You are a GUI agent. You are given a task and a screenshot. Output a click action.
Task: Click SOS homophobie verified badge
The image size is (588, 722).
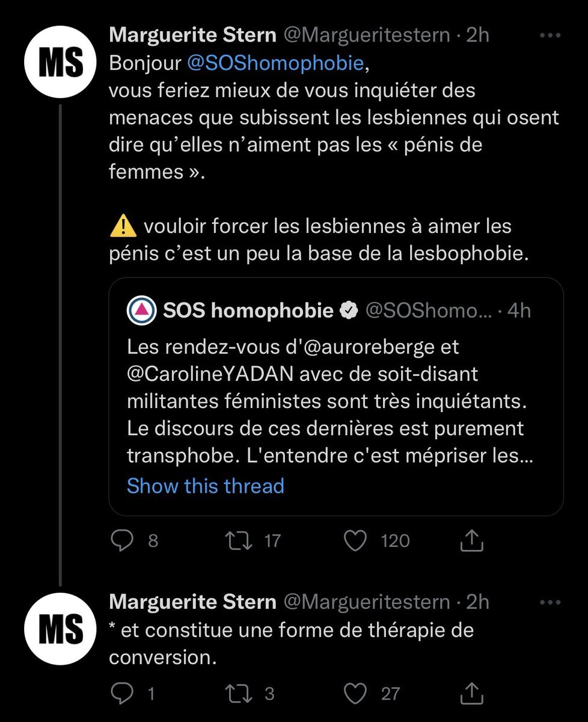coord(349,310)
